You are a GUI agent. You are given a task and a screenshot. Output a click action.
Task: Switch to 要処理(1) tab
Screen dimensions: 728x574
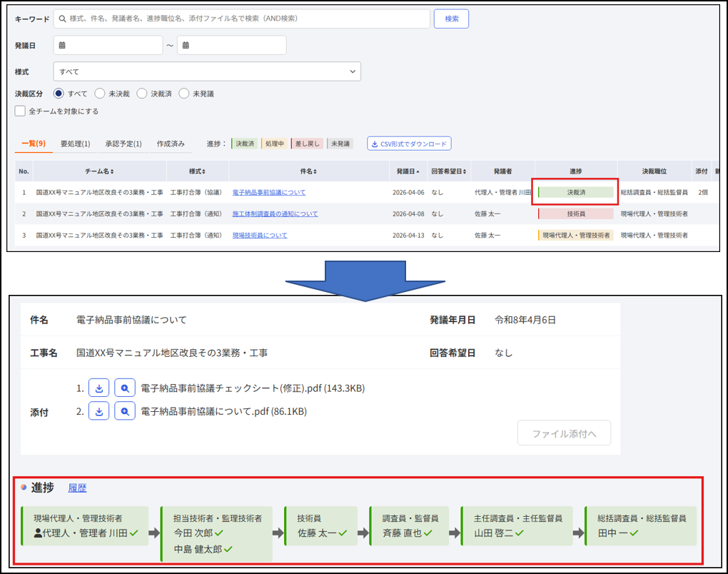click(x=75, y=143)
